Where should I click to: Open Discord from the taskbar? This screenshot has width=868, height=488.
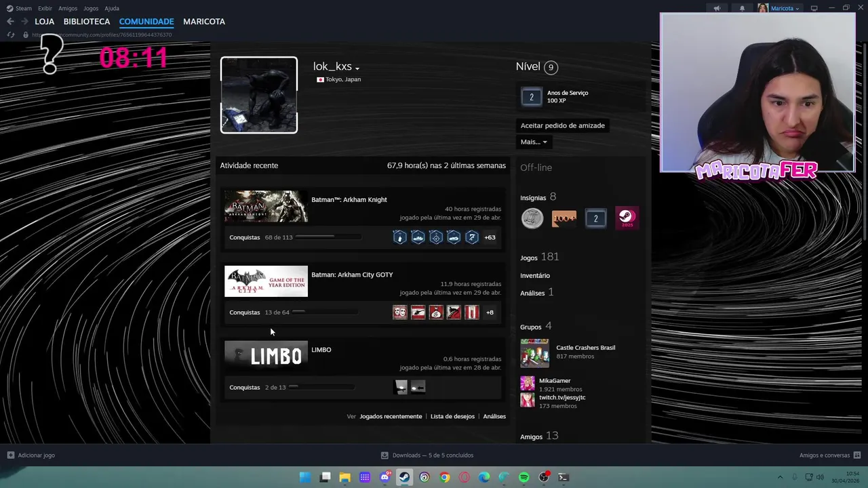384,477
